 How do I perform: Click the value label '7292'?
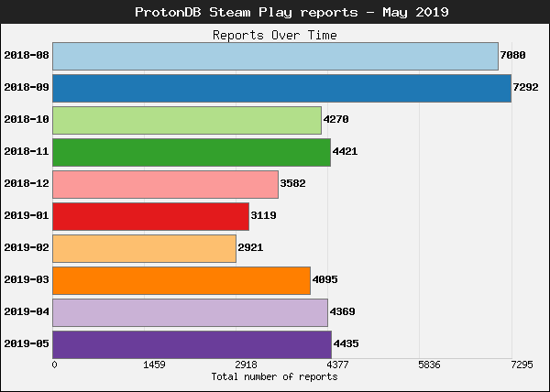click(526, 87)
